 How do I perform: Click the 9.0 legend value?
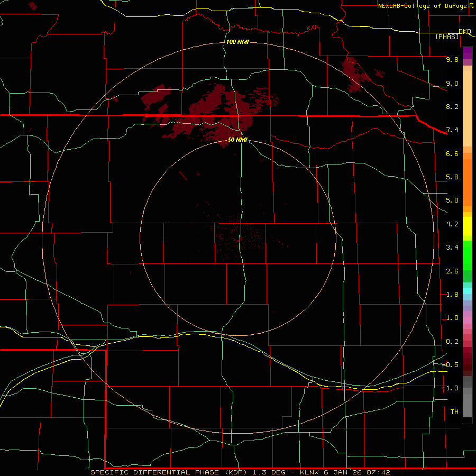pyautogui.click(x=452, y=83)
